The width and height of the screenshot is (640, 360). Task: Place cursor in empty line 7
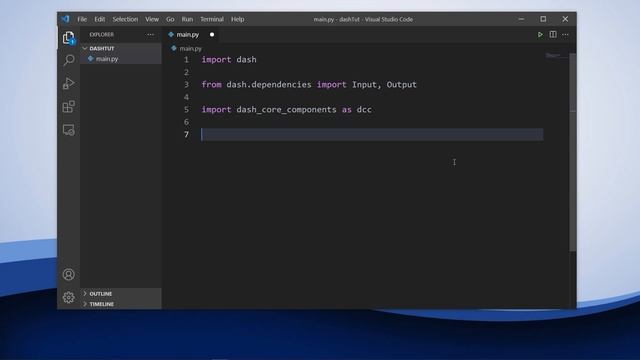pyautogui.click(x=372, y=134)
